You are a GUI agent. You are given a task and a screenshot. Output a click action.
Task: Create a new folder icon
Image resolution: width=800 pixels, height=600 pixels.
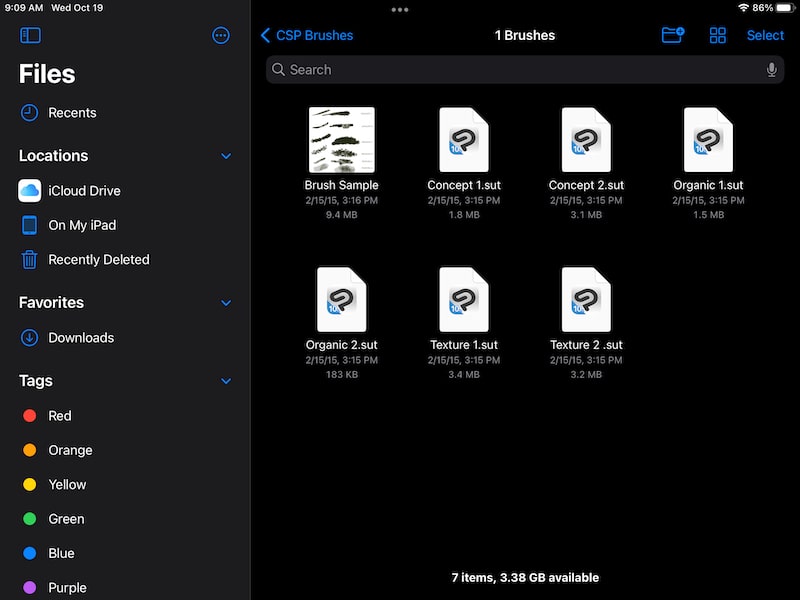coord(673,35)
